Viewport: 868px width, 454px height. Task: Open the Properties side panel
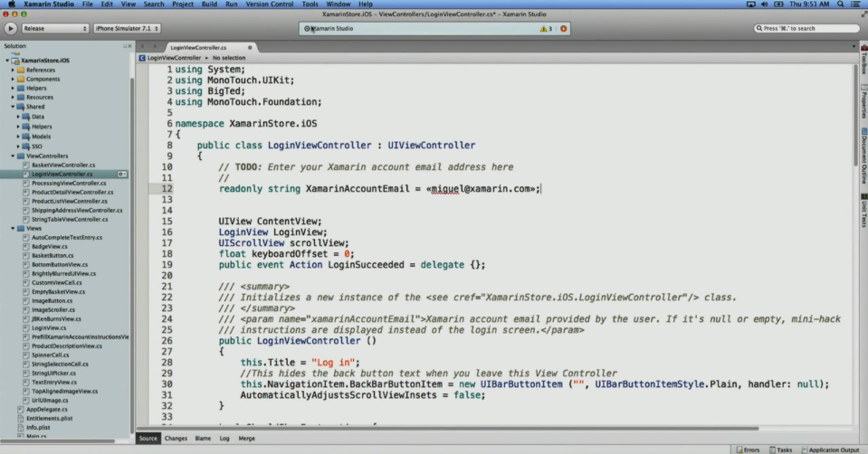click(x=863, y=102)
